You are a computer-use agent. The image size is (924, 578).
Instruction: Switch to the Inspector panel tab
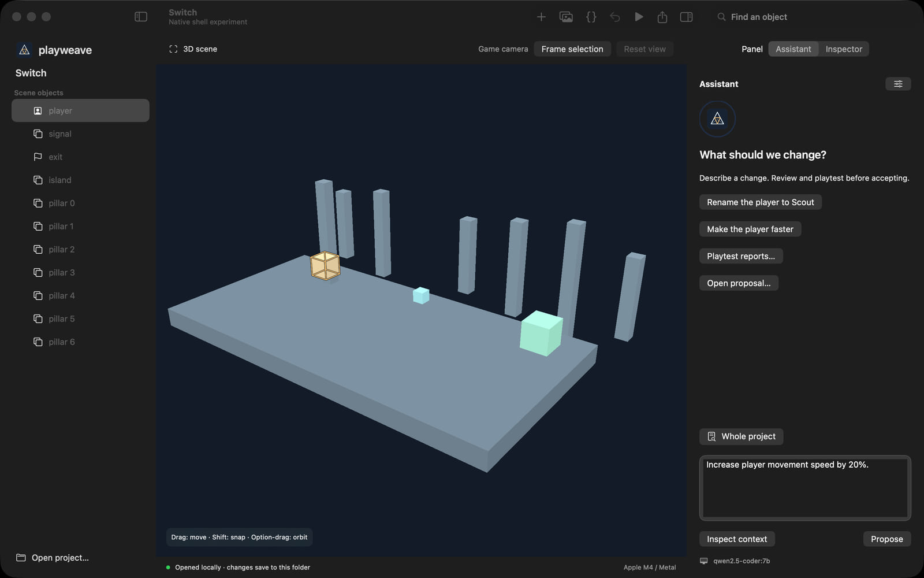tap(844, 49)
